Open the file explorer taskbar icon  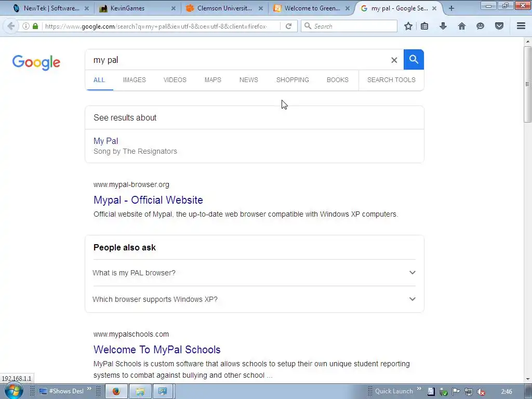(140, 392)
